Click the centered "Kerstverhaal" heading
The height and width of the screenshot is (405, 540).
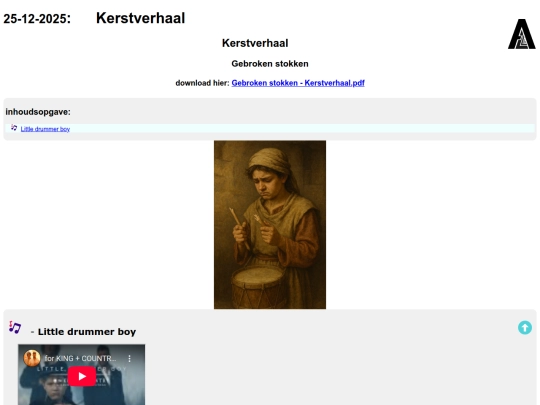click(255, 43)
